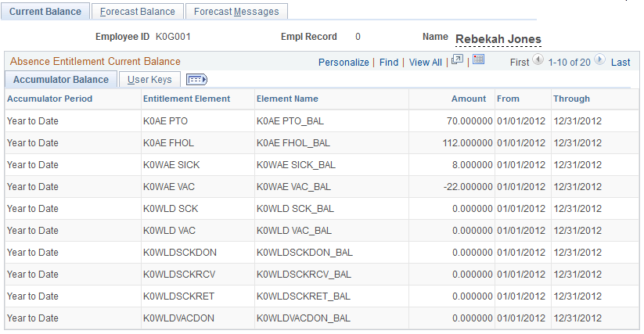
Task: Switch to Current Balance tab
Action: (45, 12)
